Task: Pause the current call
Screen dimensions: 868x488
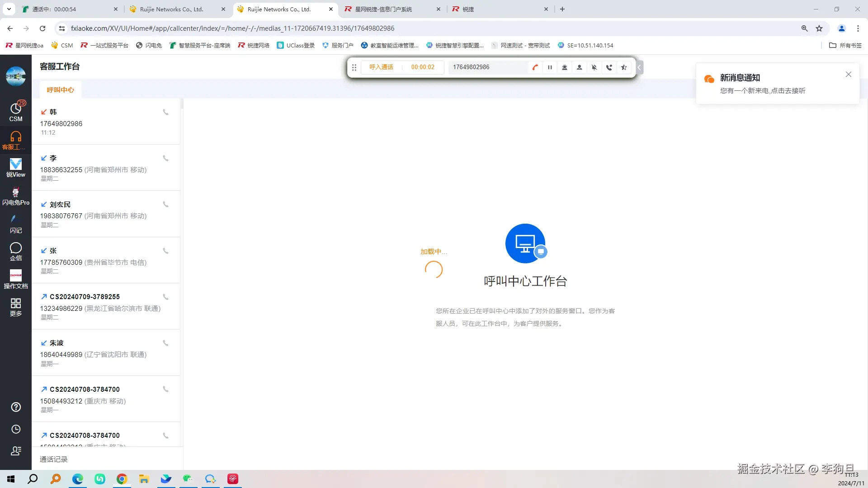Action: [550, 67]
